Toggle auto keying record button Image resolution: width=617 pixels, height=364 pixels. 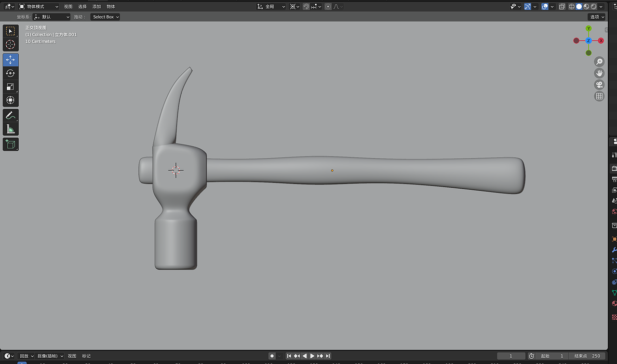coord(272,356)
